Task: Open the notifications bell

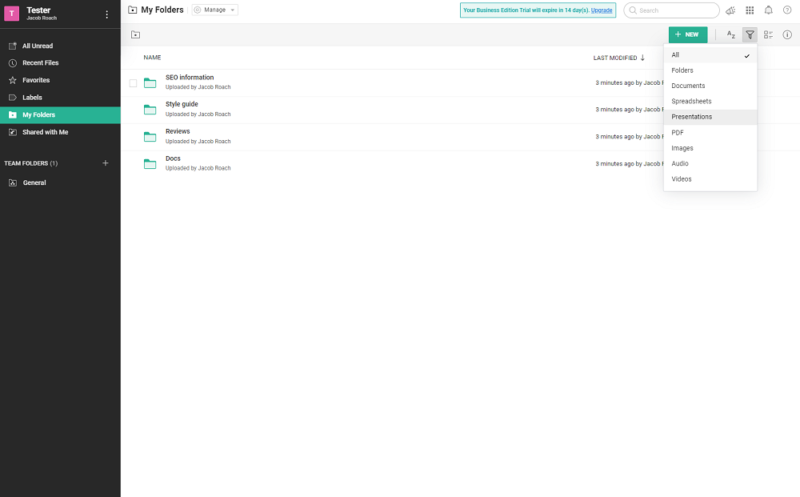Action: coord(768,10)
